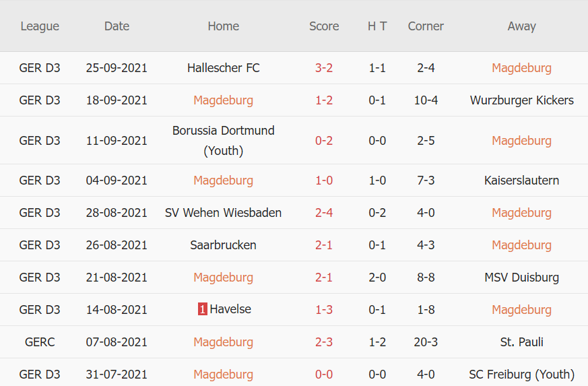Click the St. Pauli team name
Screen dimensions: 588x386
pyautogui.click(x=521, y=342)
